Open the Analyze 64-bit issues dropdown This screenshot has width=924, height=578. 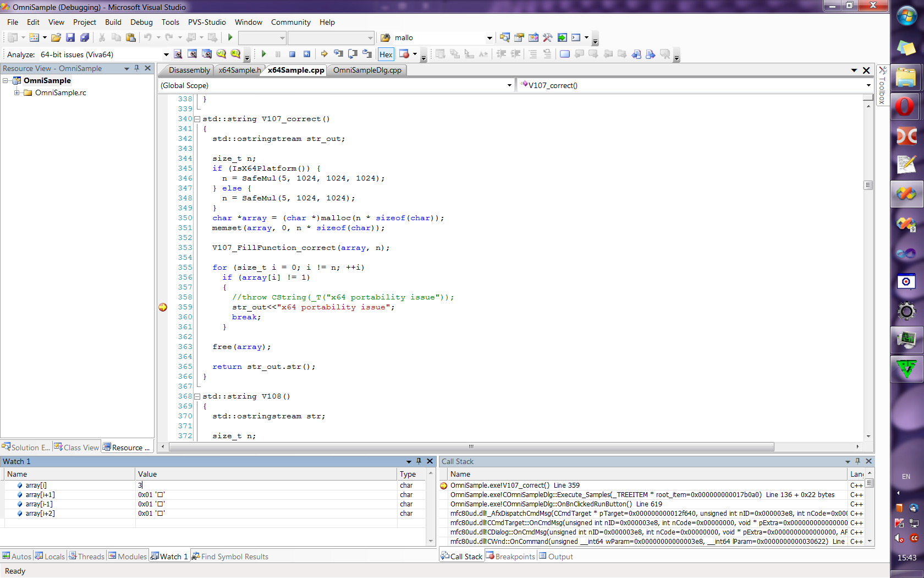[x=166, y=54]
